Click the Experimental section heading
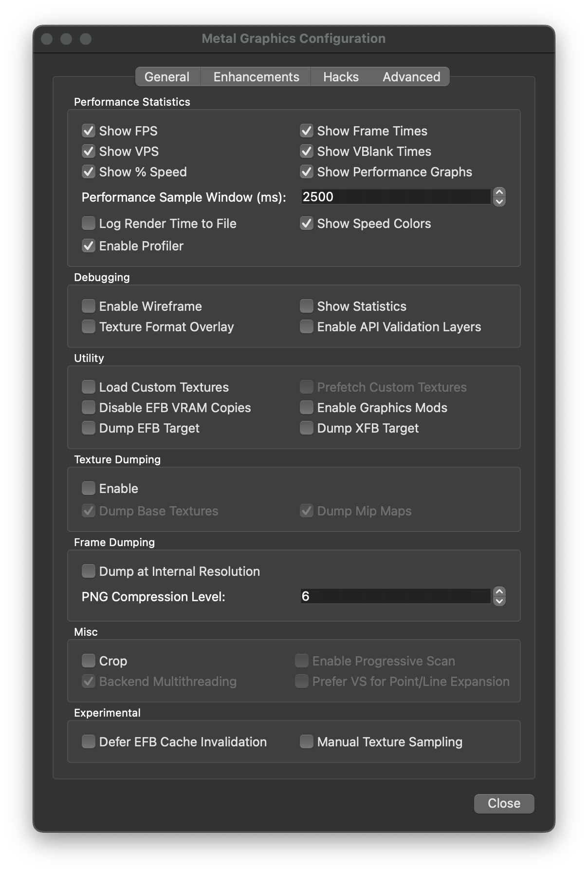 point(107,713)
